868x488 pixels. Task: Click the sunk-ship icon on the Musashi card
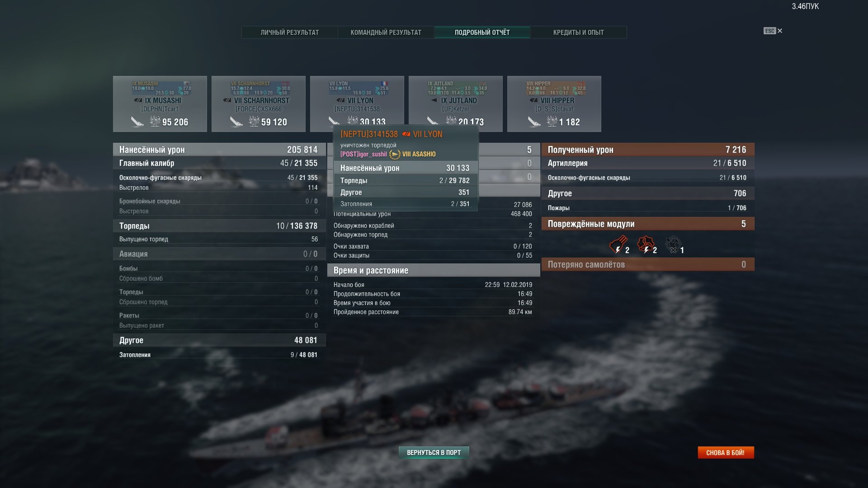(137, 122)
